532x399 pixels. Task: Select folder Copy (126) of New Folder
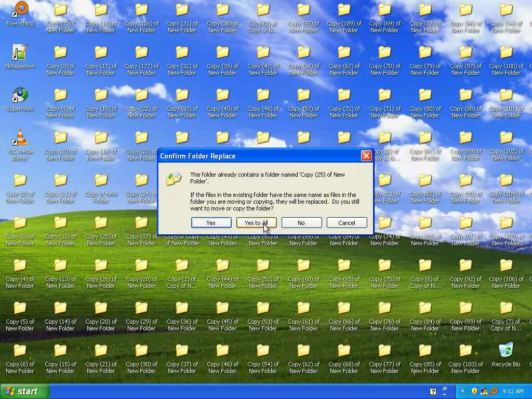pyautogui.click(x=141, y=18)
